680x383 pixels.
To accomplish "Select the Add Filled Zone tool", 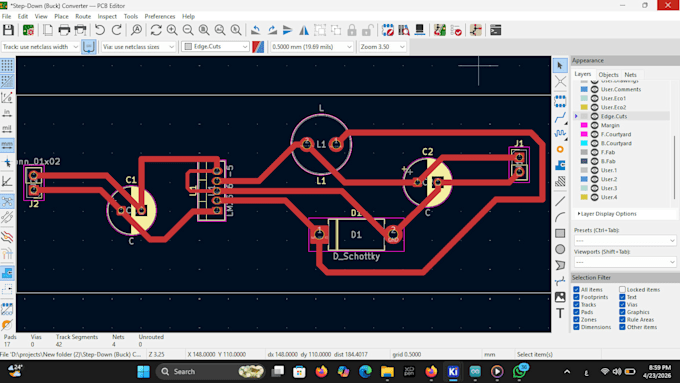I will pos(560,165).
